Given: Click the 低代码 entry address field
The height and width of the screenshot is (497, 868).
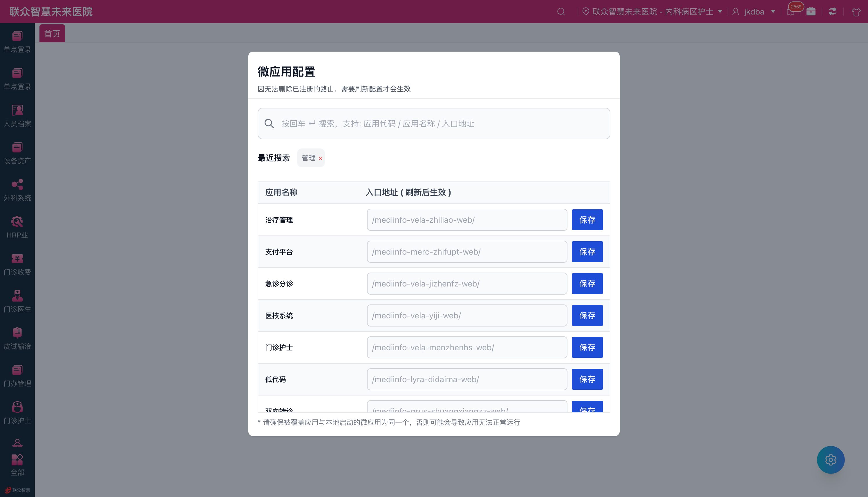Looking at the screenshot, I should (x=467, y=379).
